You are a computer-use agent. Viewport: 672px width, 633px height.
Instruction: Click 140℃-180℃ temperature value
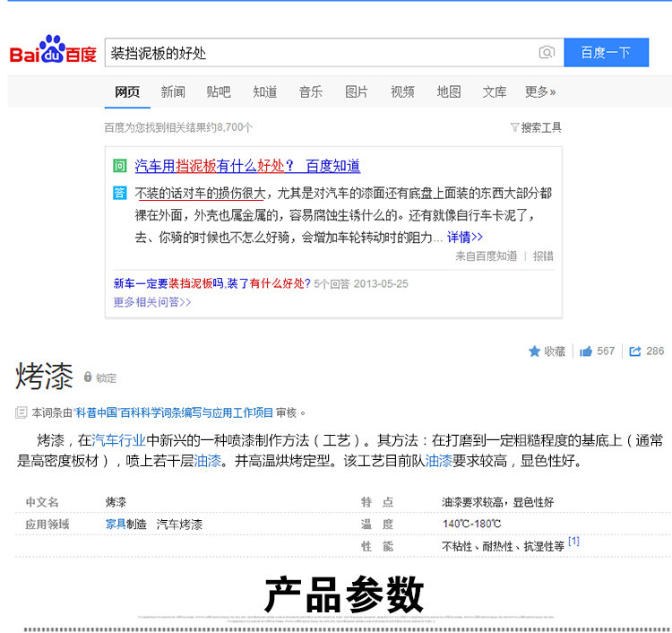coord(472,525)
